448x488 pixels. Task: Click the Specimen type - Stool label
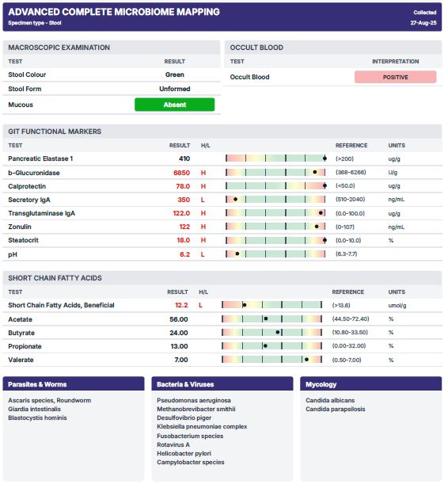pyautogui.click(x=35, y=23)
